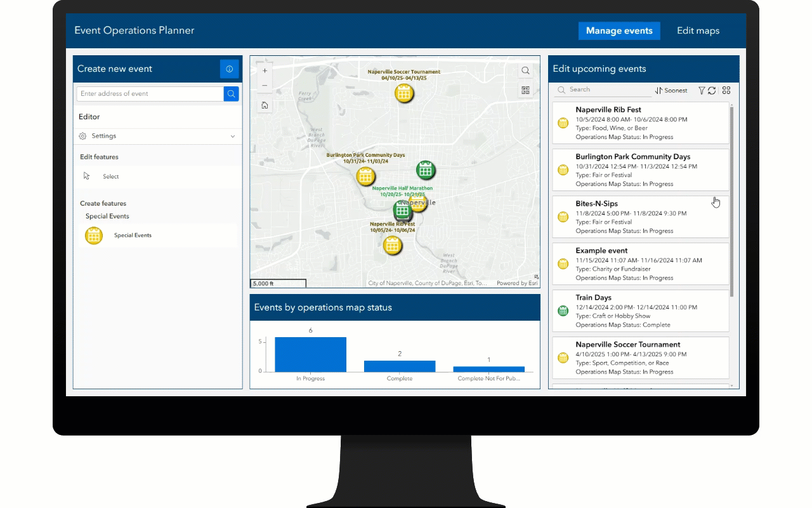The image size is (812, 508).
Task: Click the Settings gear icon in Editor
Action: [x=82, y=136]
